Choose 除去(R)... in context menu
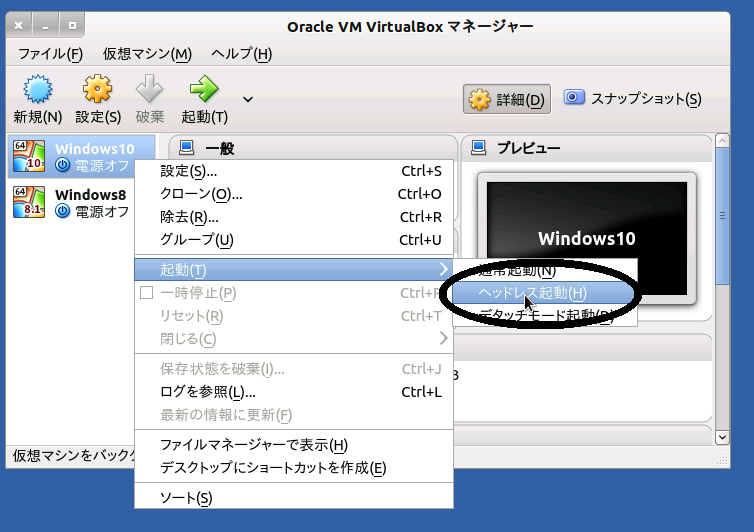The image size is (754, 532). click(294, 217)
